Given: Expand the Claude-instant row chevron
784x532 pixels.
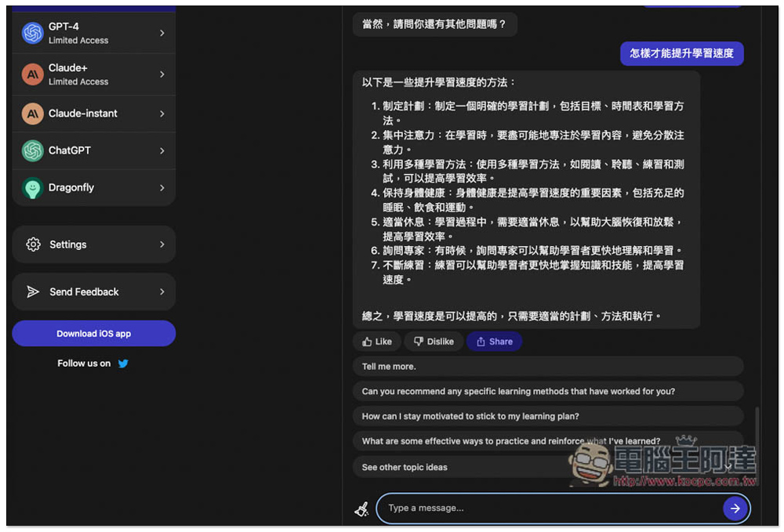Looking at the screenshot, I should pos(162,114).
